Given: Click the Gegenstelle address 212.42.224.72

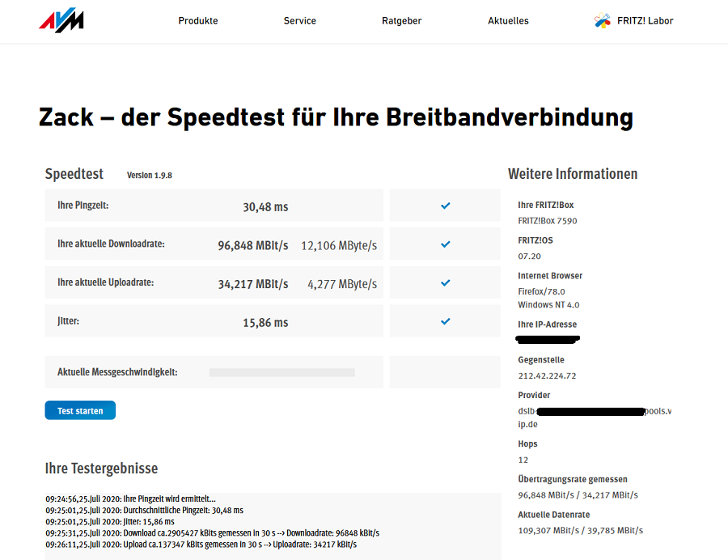Looking at the screenshot, I should coord(549,377).
